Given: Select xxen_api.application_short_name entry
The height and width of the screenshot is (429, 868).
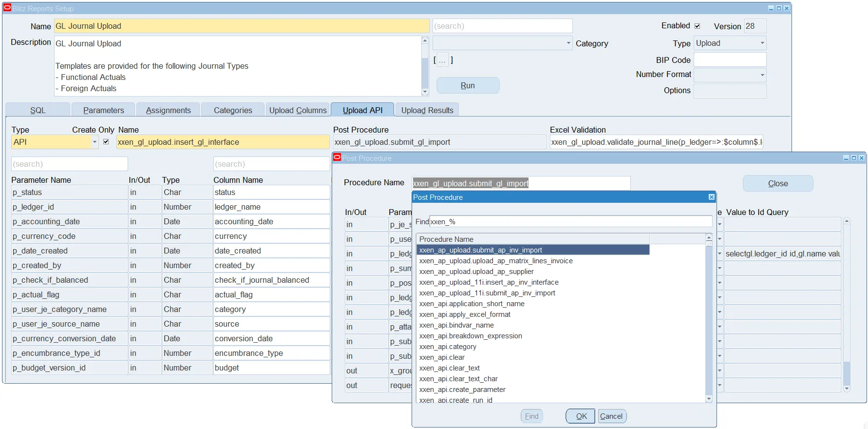Looking at the screenshot, I should [472, 304].
